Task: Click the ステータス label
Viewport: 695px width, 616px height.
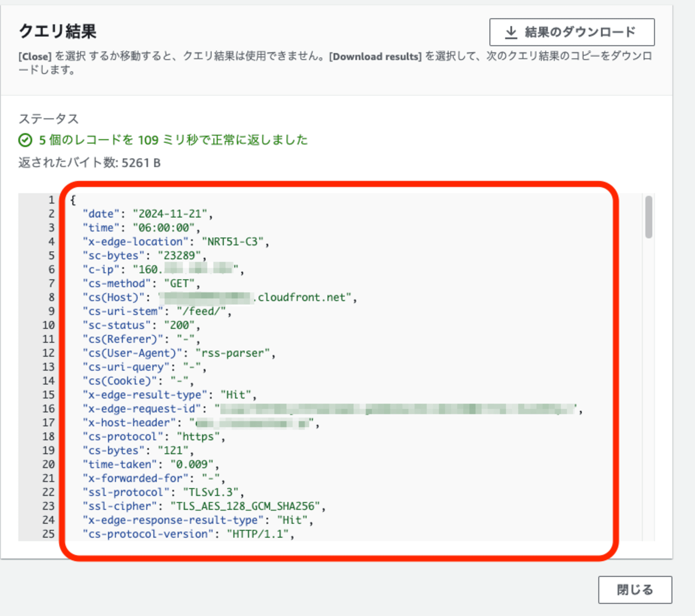Action: click(49, 119)
